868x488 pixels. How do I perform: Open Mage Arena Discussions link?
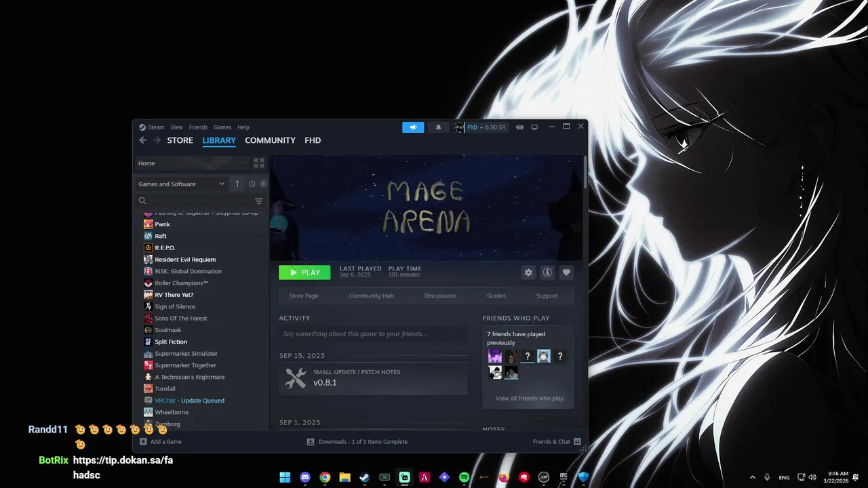440,296
